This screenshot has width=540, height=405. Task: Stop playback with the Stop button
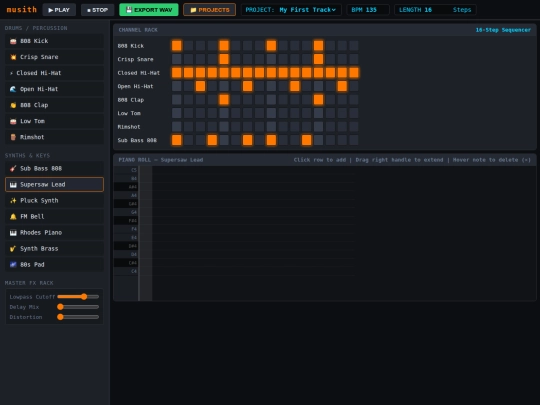(97, 10)
